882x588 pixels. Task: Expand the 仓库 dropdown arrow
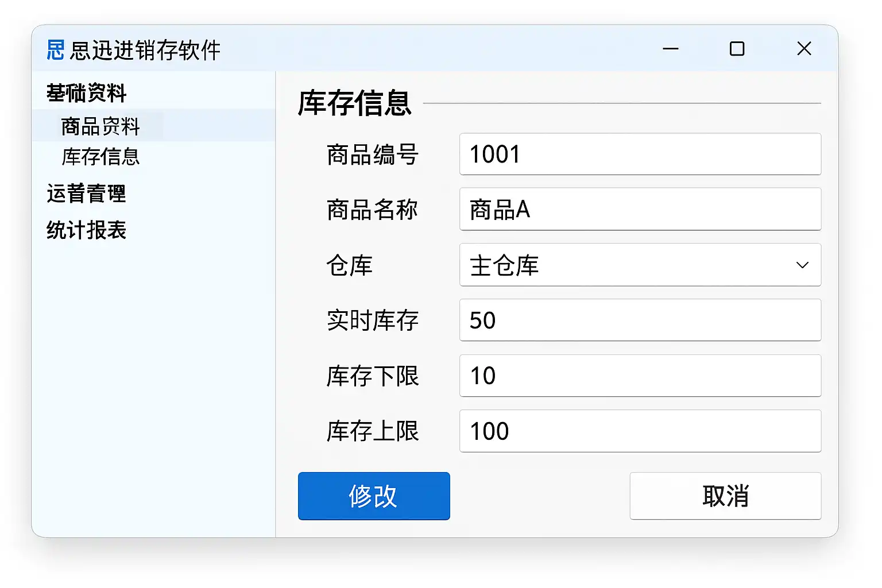802,265
